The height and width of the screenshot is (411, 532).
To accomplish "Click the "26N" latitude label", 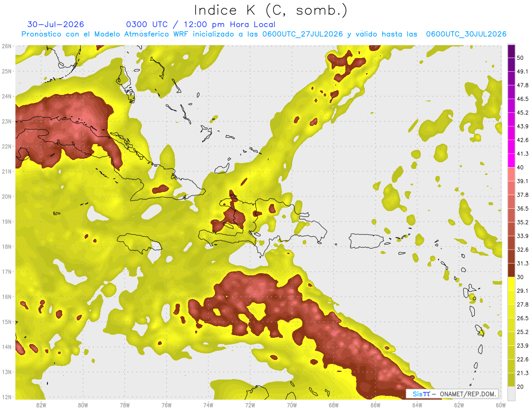I will coord(7,46).
